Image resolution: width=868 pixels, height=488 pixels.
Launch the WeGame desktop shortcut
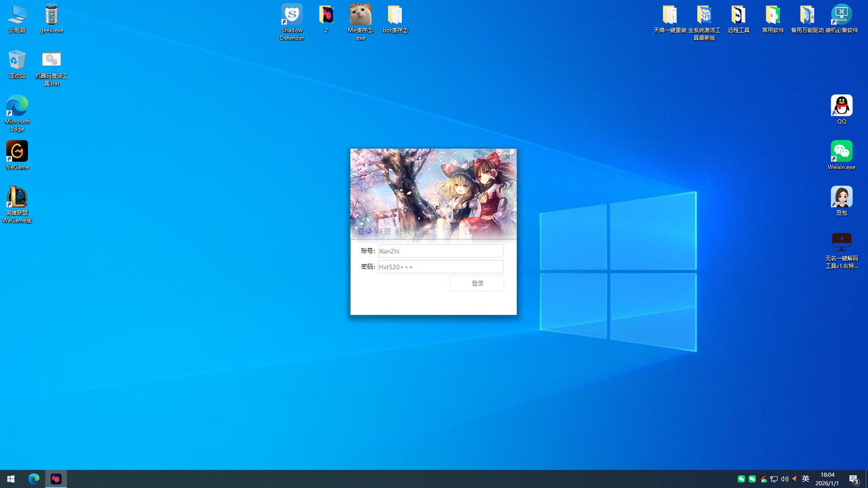tap(17, 155)
